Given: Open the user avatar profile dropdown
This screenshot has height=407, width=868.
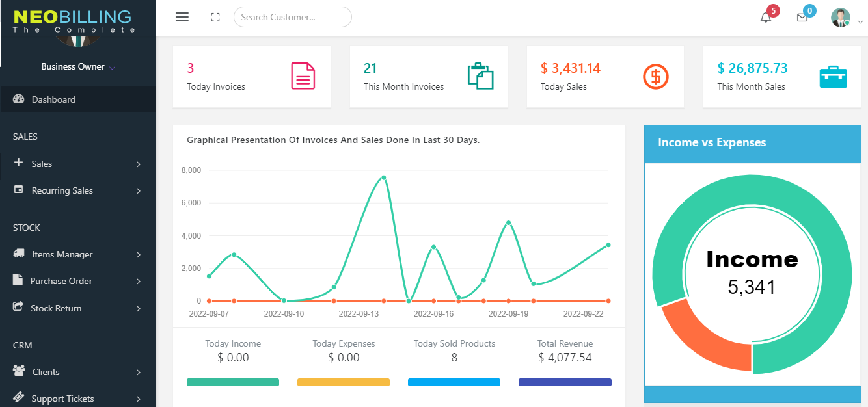Looking at the screenshot, I should tap(842, 18).
